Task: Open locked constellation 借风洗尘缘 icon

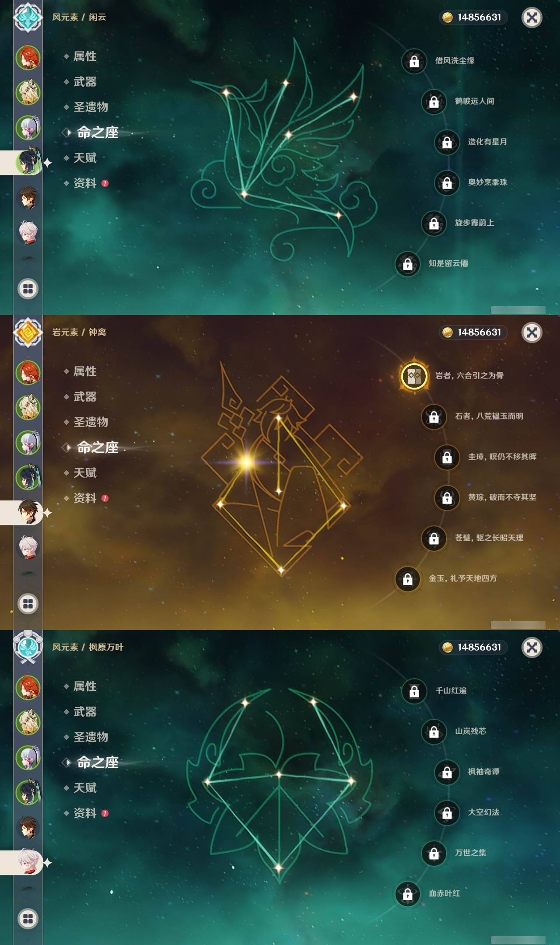Action: click(x=414, y=61)
